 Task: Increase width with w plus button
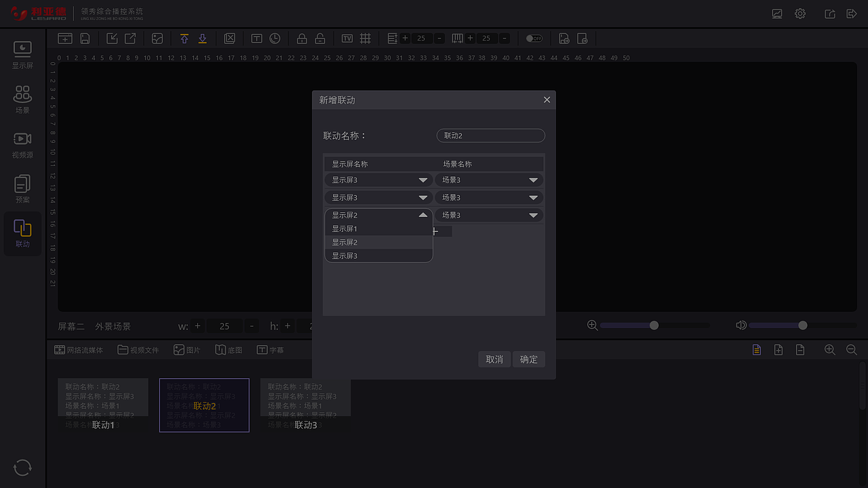tap(197, 326)
